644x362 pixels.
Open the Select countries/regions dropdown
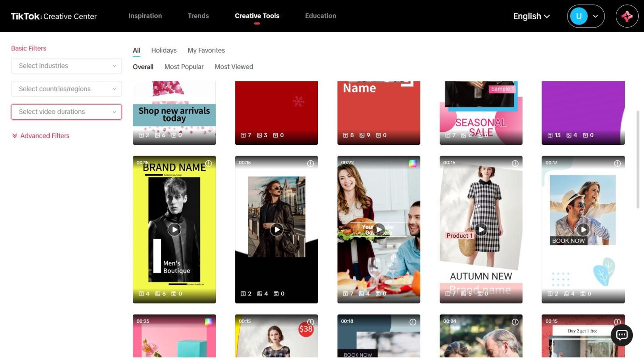tap(66, 89)
